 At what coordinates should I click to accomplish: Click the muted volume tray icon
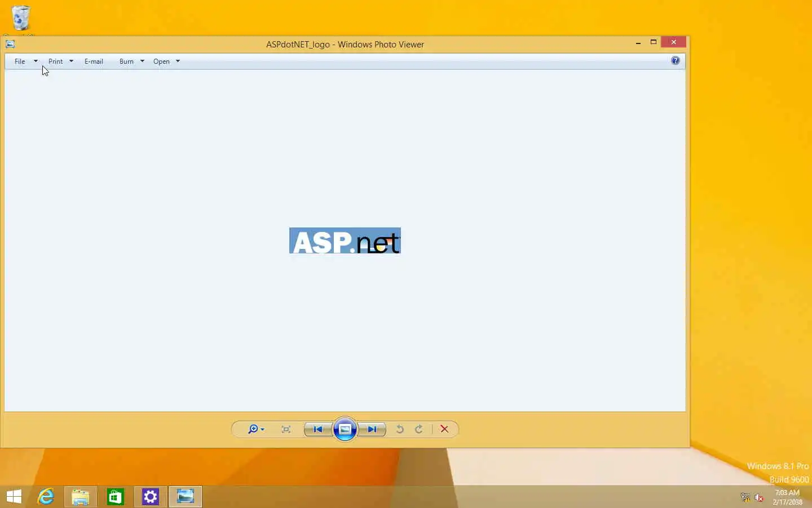(x=759, y=497)
